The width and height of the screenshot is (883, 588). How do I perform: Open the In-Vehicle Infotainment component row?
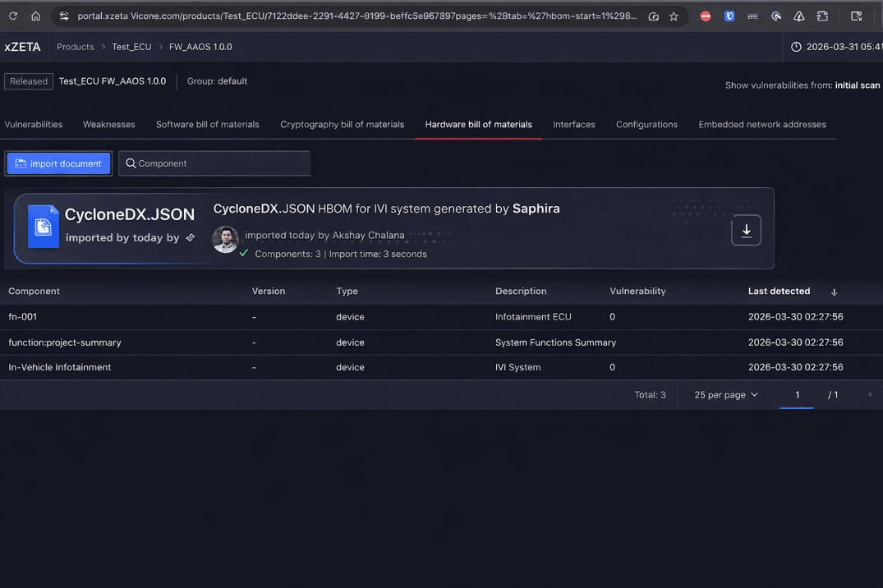60,367
